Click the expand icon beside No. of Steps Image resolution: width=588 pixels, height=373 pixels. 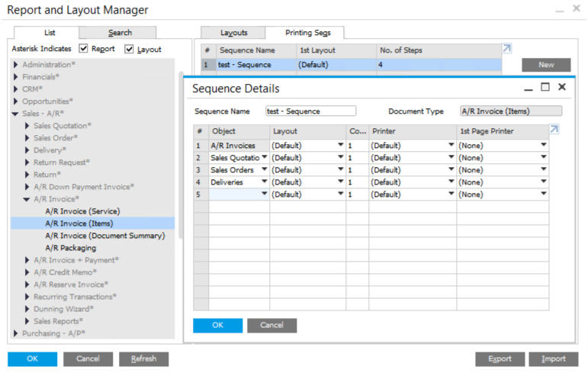click(507, 49)
